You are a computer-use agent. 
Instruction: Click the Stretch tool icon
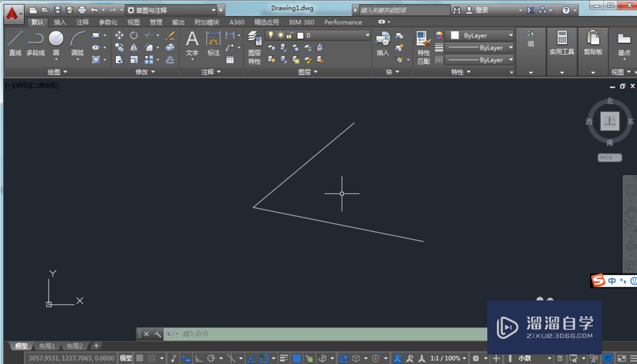(x=119, y=60)
